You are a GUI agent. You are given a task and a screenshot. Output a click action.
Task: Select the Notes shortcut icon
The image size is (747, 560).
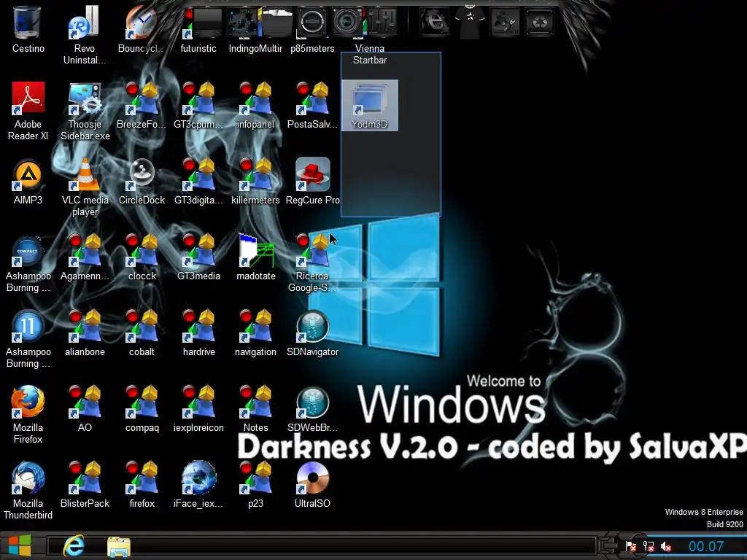coord(255,402)
